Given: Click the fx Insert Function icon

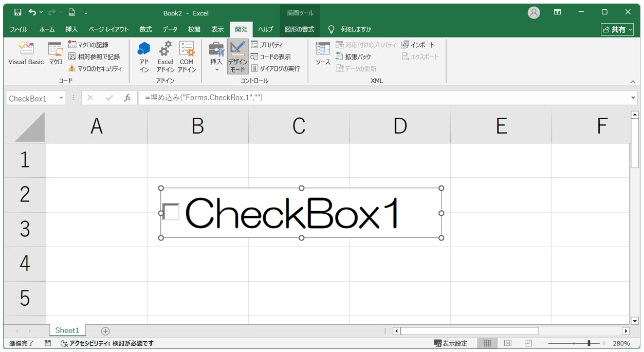Looking at the screenshot, I should click(x=127, y=98).
